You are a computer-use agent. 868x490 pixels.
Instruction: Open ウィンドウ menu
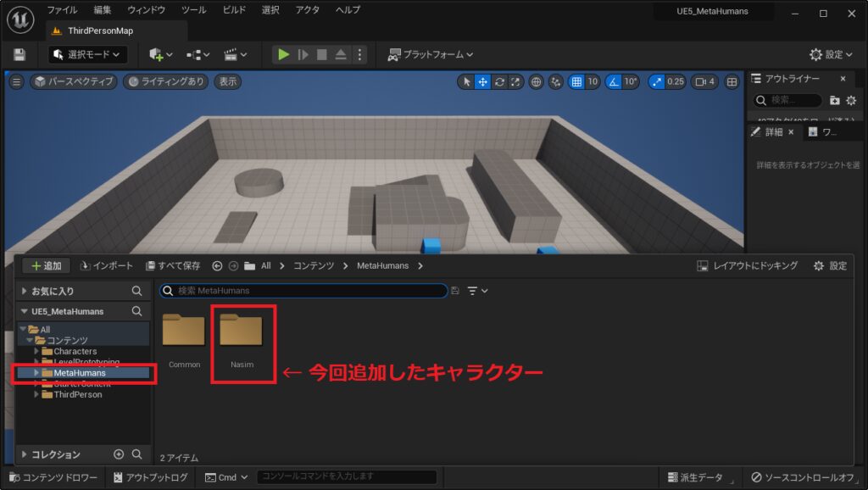click(146, 10)
